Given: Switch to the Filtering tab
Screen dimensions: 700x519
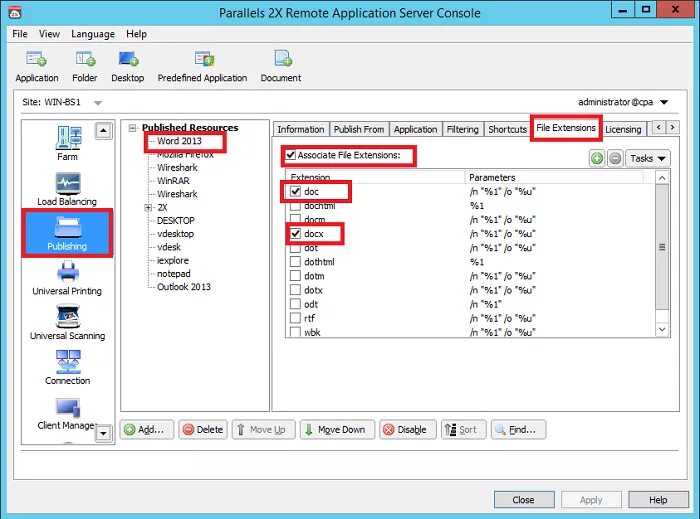Looking at the screenshot, I should [462, 129].
